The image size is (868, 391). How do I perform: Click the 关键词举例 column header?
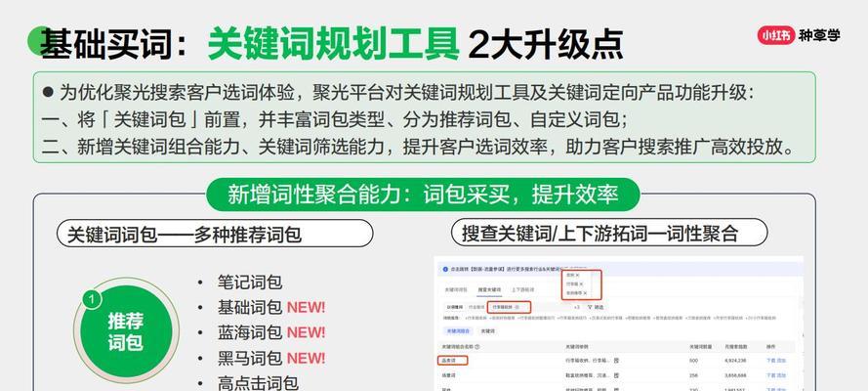(577, 347)
